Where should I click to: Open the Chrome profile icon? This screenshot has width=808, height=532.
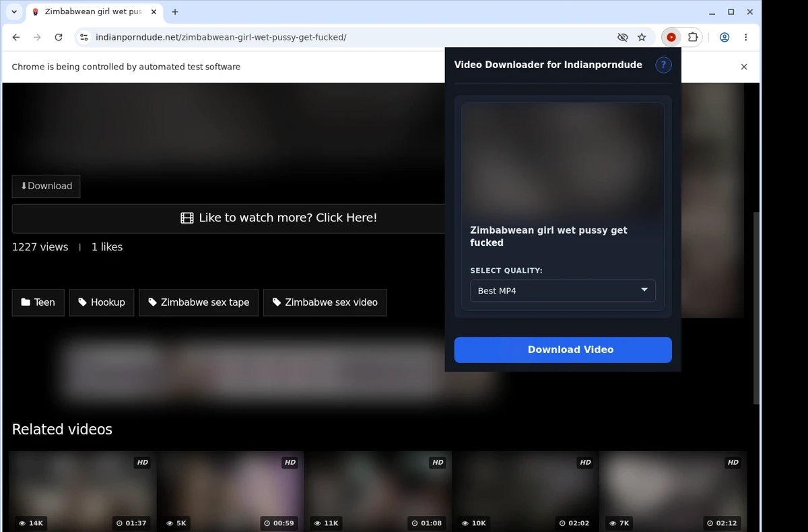tap(725, 38)
